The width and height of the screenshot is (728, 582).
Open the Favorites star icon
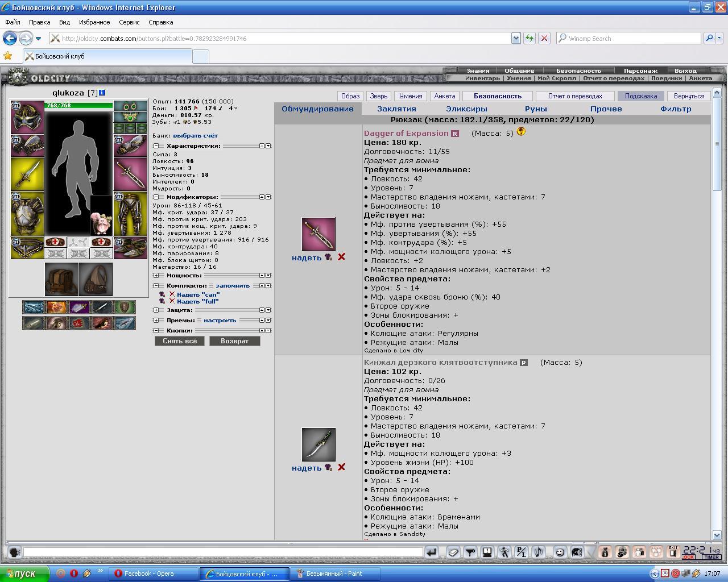click(8, 56)
